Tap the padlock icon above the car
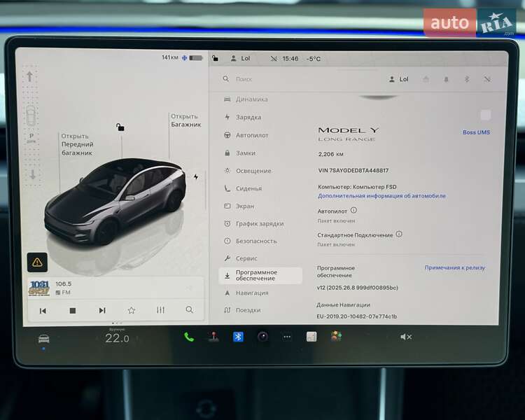525x420 pixels. pos(120,127)
